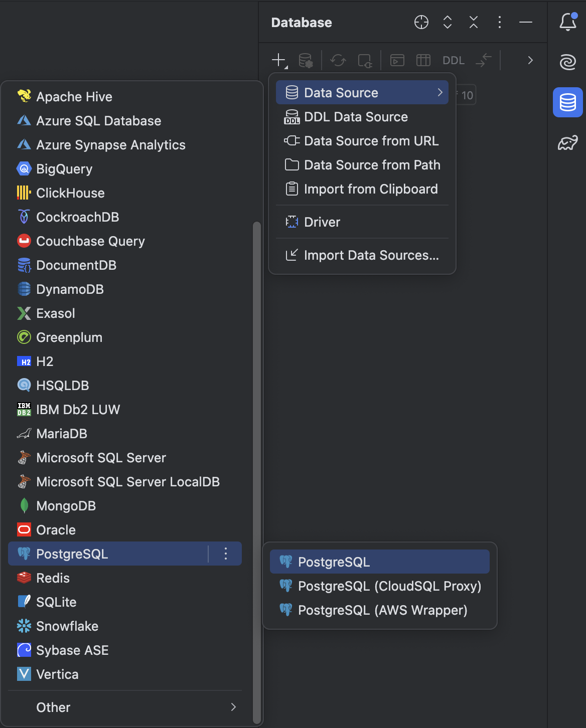
Task: Choose Azure Synapse Analytics
Action: click(x=125, y=145)
